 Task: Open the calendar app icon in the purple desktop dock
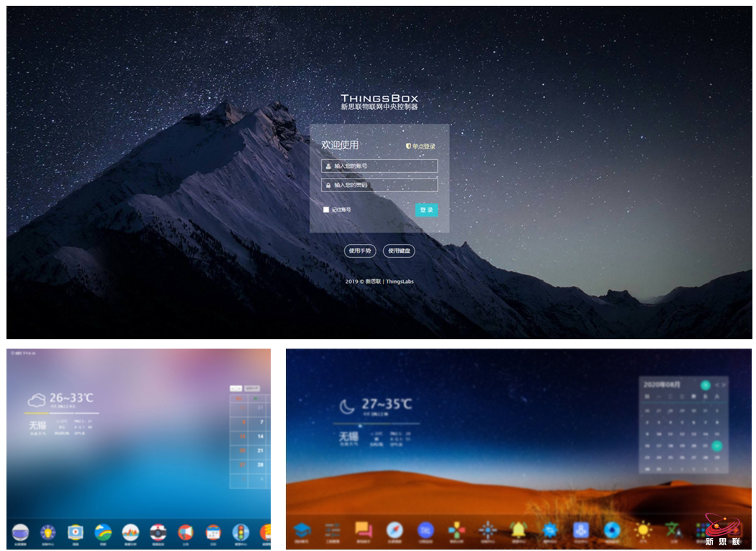coord(213,532)
